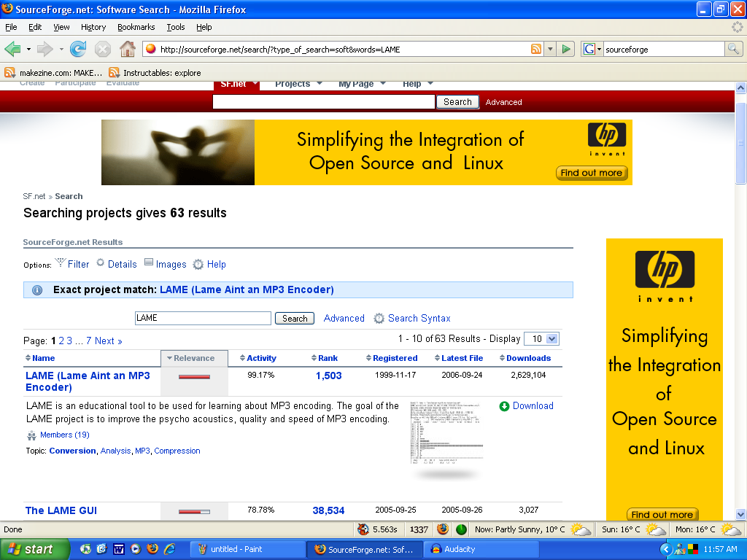
Task: Go to results page 7
Action: [88, 341]
